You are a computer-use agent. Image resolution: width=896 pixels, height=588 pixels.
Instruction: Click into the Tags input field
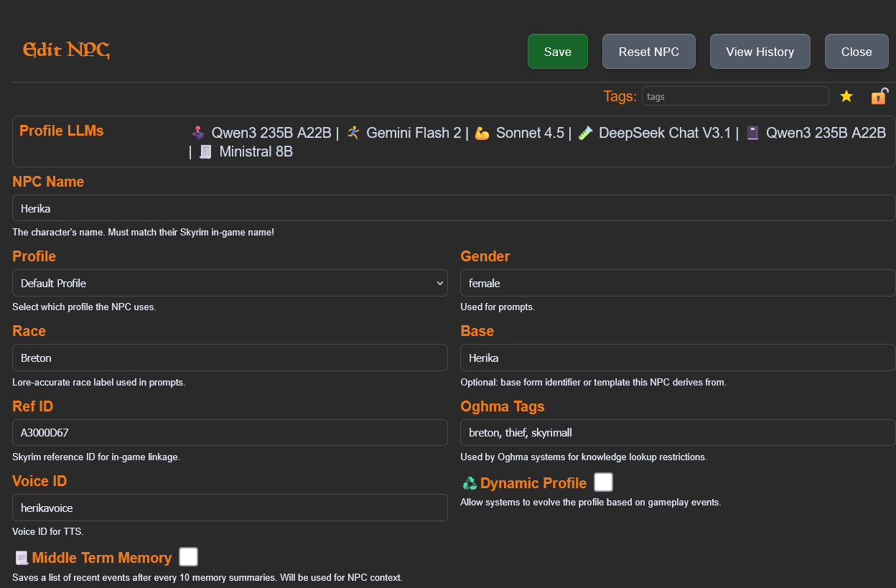tap(734, 96)
